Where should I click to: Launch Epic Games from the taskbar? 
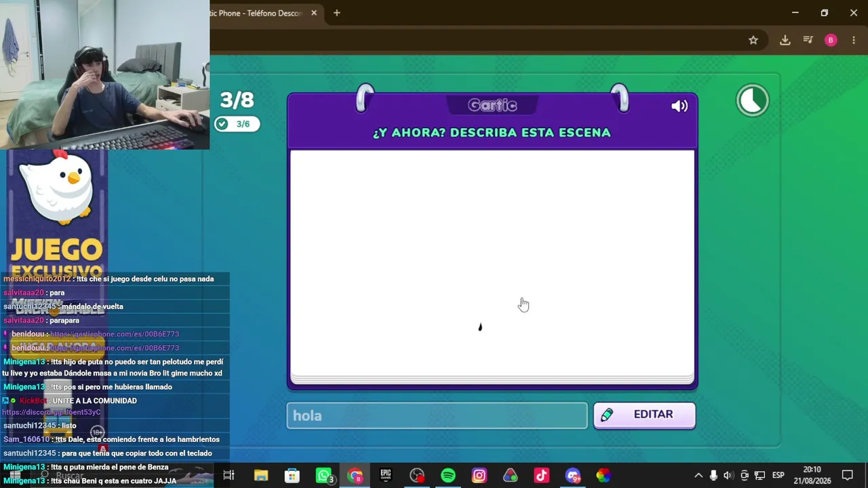[x=386, y=475]
